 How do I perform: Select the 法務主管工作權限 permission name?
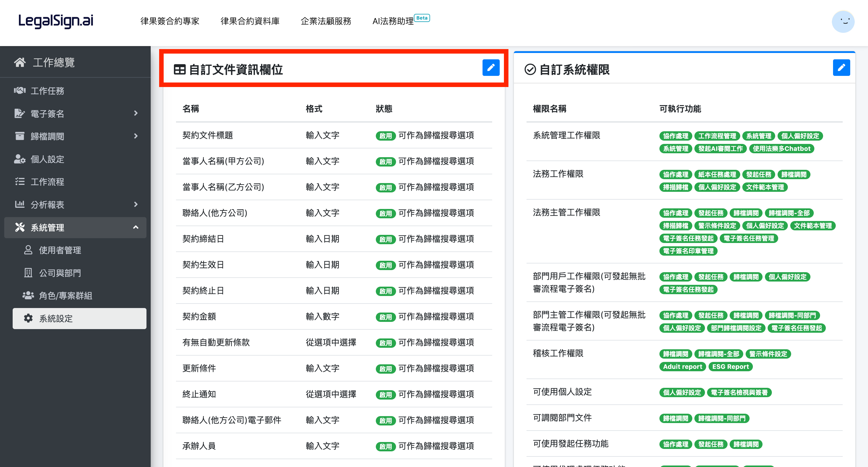pyautogui.click(x=566, y=212)
